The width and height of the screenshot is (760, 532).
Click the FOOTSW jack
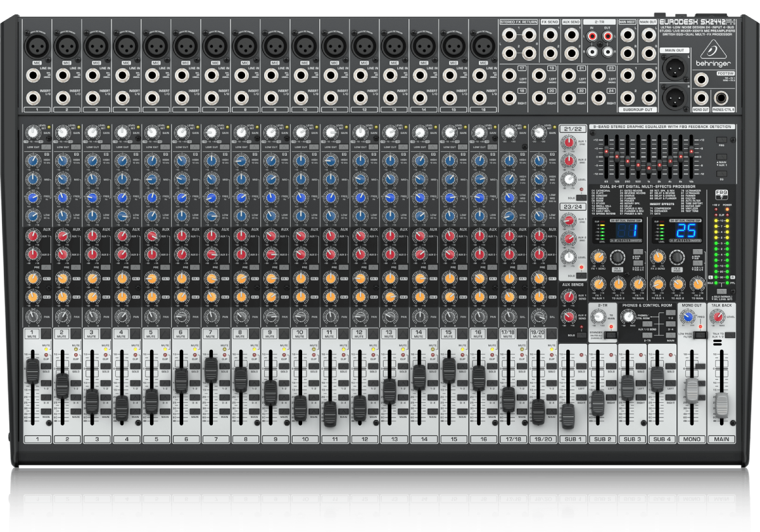pos(701,80)
